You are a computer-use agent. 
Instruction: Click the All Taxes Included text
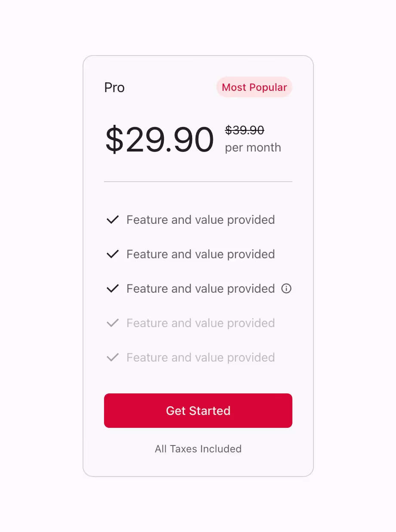click(x=198, y=449)
